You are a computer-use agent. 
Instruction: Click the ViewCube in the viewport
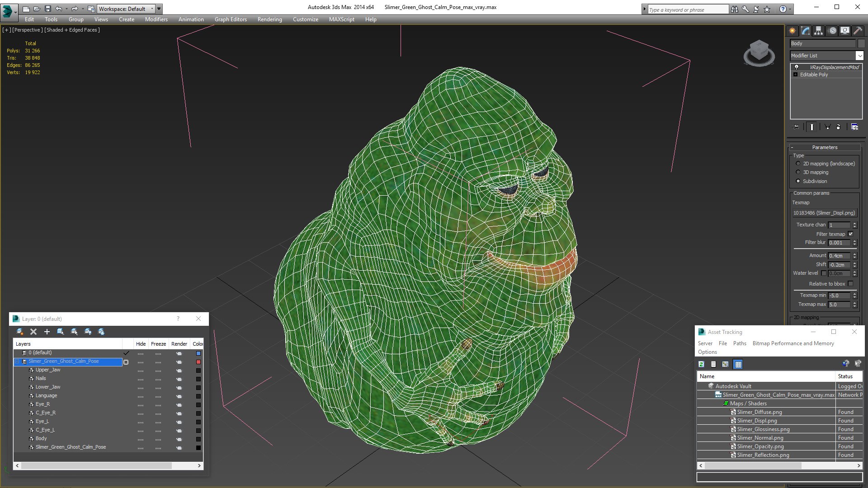(x=759, y=52)
